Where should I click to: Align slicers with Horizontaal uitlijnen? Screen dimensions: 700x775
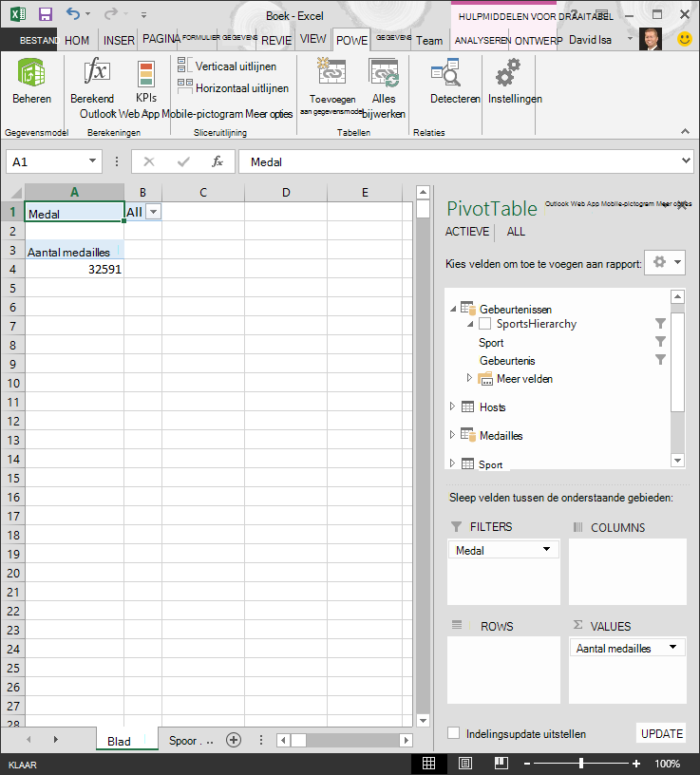click(x=233, y=87)
